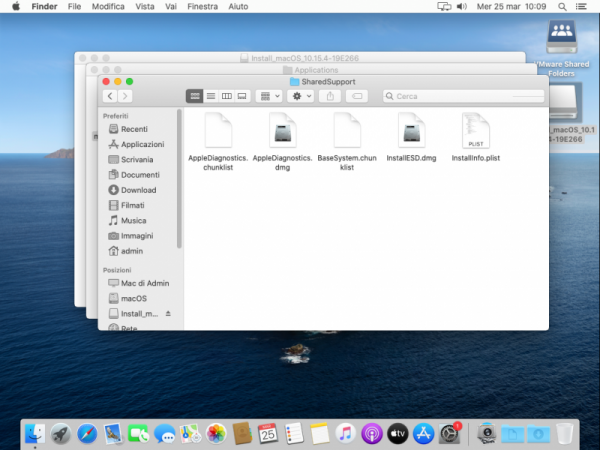
Task: Bring the Applications window to front
Action: [x=311, y=70]
